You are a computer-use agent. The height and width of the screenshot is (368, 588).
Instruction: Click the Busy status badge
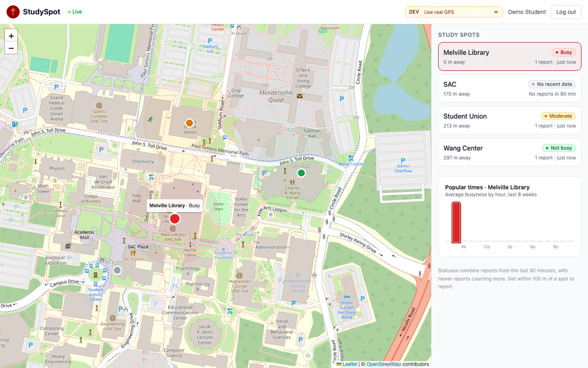point(563,52)
